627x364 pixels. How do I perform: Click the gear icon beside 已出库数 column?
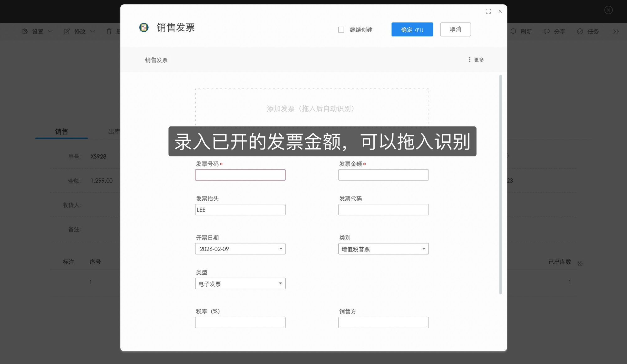coord(580,263)
